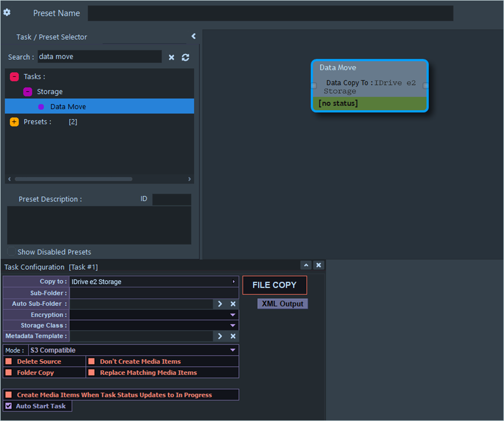Select Data Move in the task tree

point(68,106)
